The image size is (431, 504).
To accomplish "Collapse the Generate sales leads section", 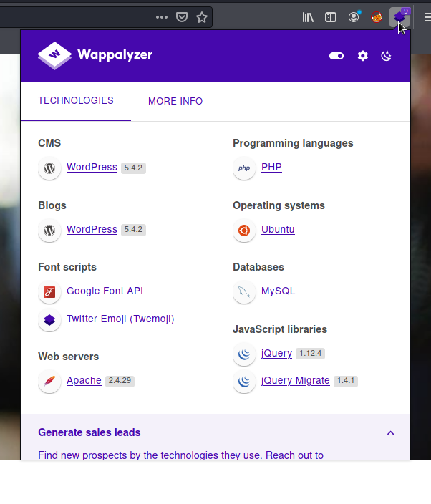I will 390,432.
